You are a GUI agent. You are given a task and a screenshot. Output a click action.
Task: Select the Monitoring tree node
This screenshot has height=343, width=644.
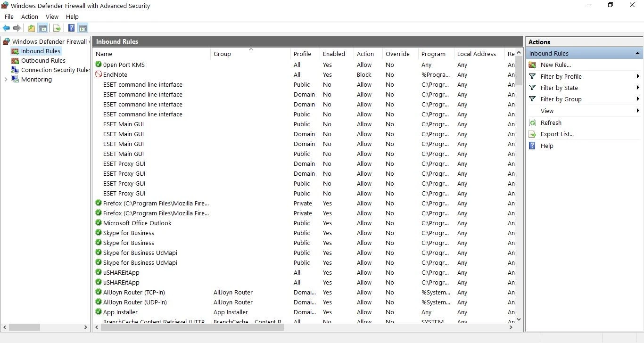coord(36,79)
